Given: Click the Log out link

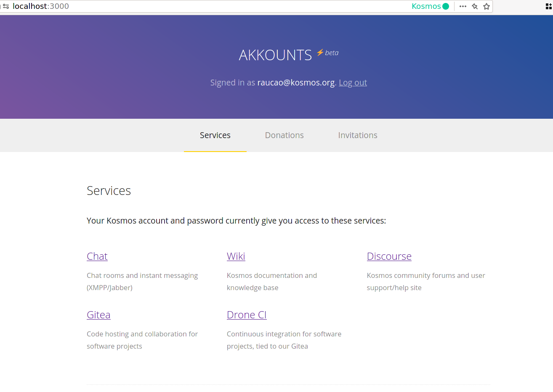Looking at the screenshot, I should point(353,83).
